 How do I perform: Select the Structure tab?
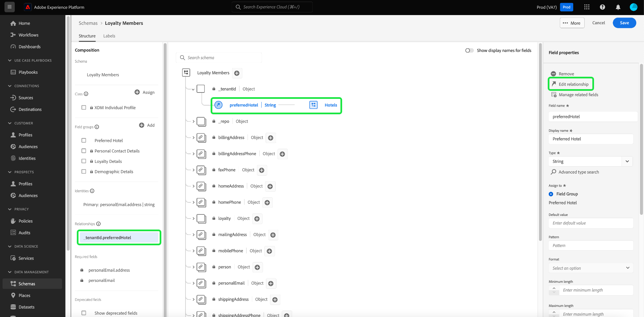[87, 36]
